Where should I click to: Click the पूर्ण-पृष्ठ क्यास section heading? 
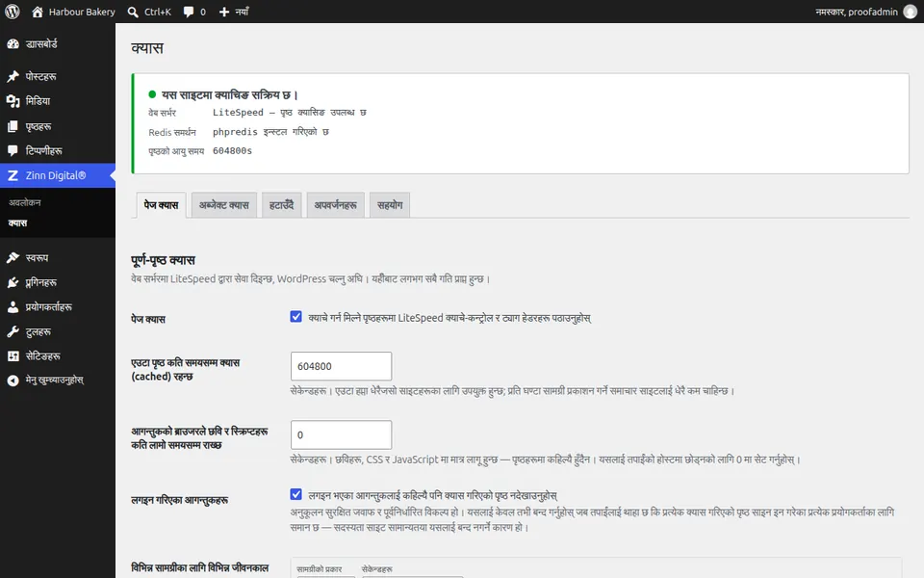point(164,260)
